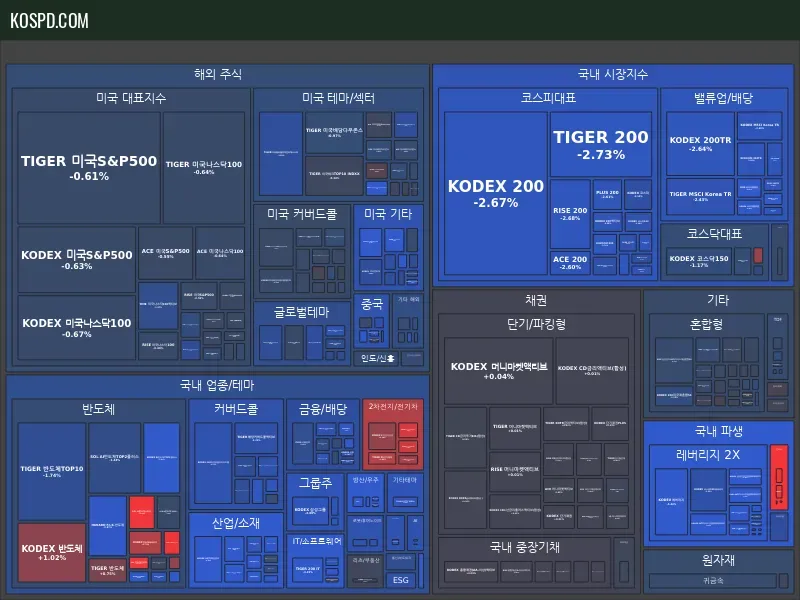800x600 pixels.
Task: Open the 중국 section header
Action: tap(371, 305)
